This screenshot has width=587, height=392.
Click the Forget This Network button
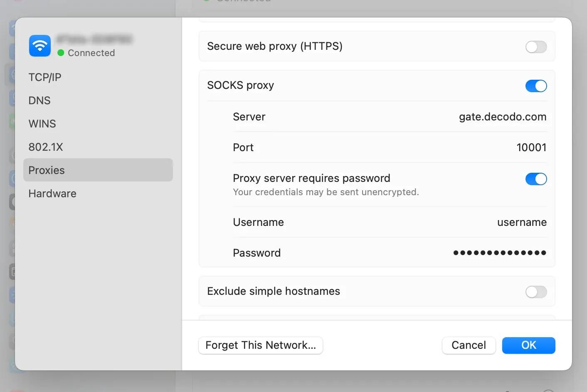tap(261, 345)
